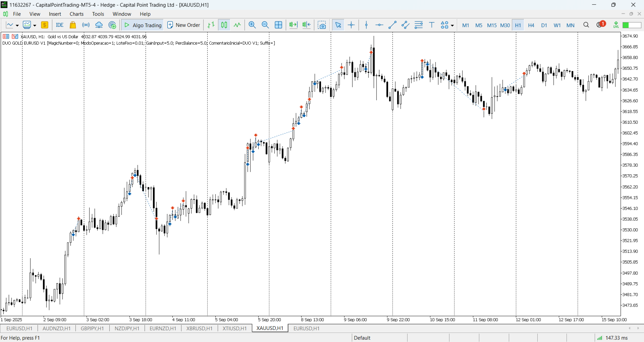Select the equidistant channel tool
This screenshot has height=342, width=644.
pos(406,25)
